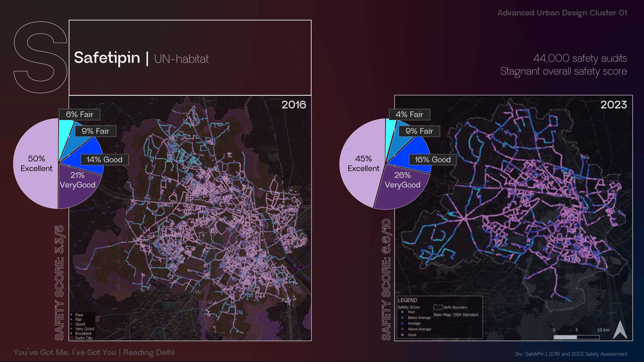Click 'Advanced Urban Design Cluster 01' header
Image resolution: width=644 pixels, height=362 pixels.
point(562,13)
